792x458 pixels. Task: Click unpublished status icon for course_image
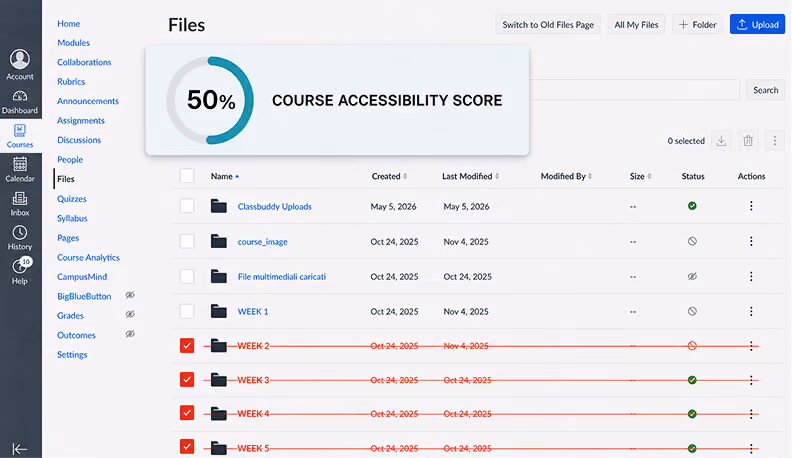click(692, 241)
